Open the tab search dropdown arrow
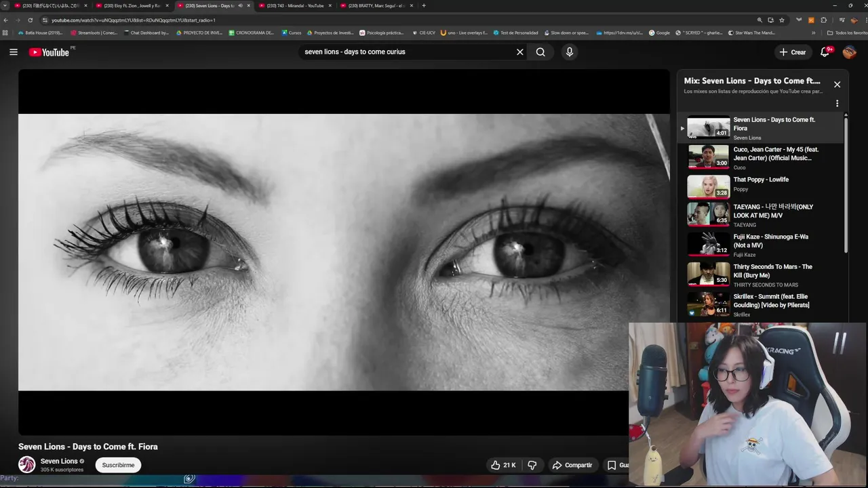 (x=5, y=5)
